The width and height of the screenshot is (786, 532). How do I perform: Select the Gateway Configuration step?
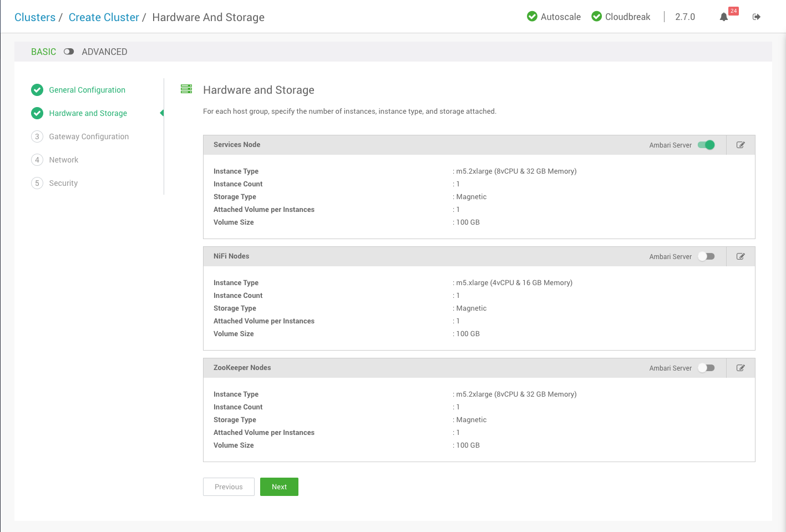(x=88, y=136)
